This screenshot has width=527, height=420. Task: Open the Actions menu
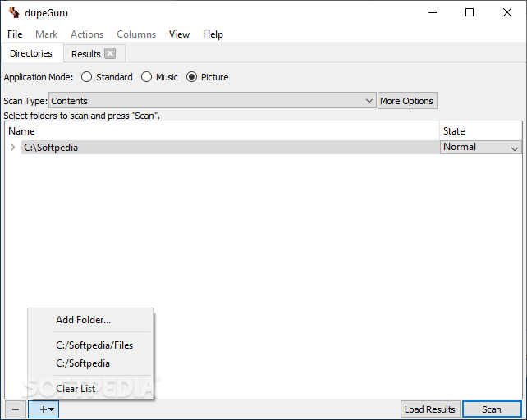coord(87,34)
